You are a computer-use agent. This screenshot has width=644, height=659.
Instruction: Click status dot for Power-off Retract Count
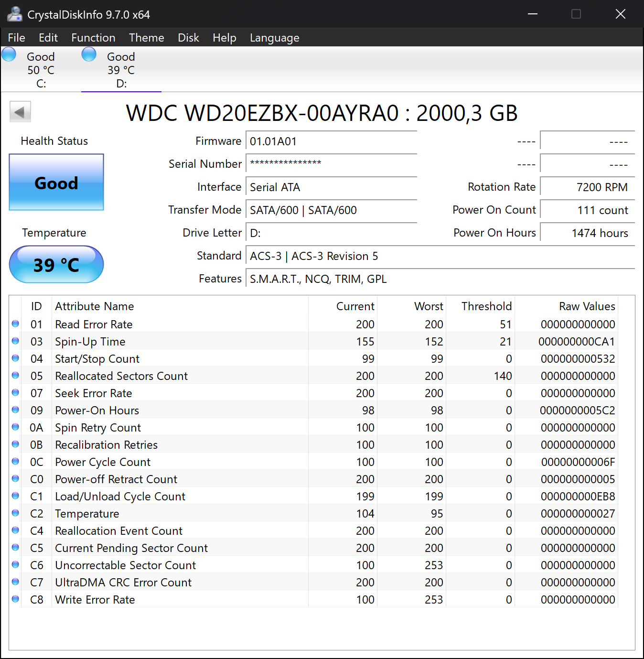(15, 479)
